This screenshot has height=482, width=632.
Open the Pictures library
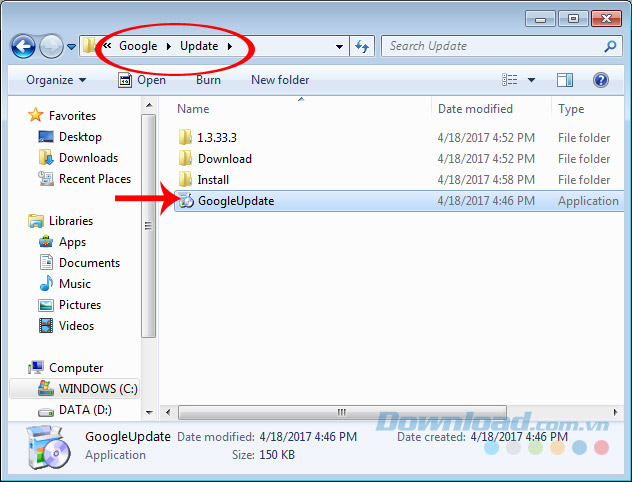[x=69, y=305]
